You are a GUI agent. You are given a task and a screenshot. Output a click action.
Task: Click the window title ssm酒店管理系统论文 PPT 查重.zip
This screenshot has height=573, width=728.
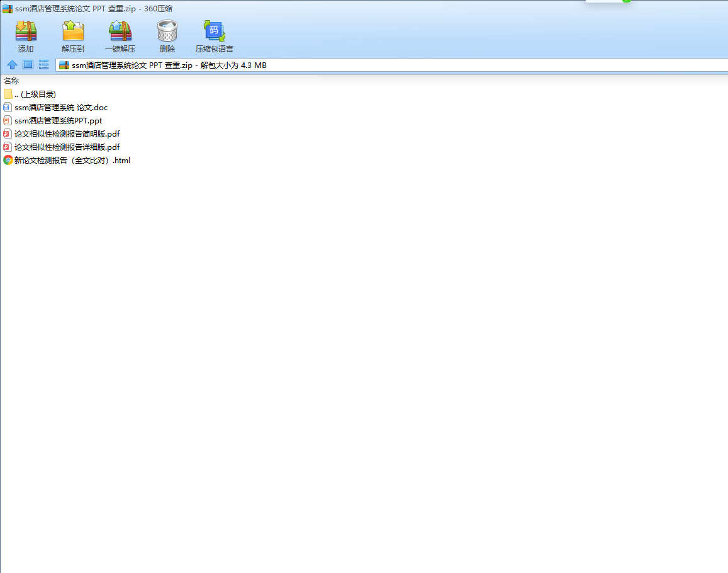[x=94, y=8]
